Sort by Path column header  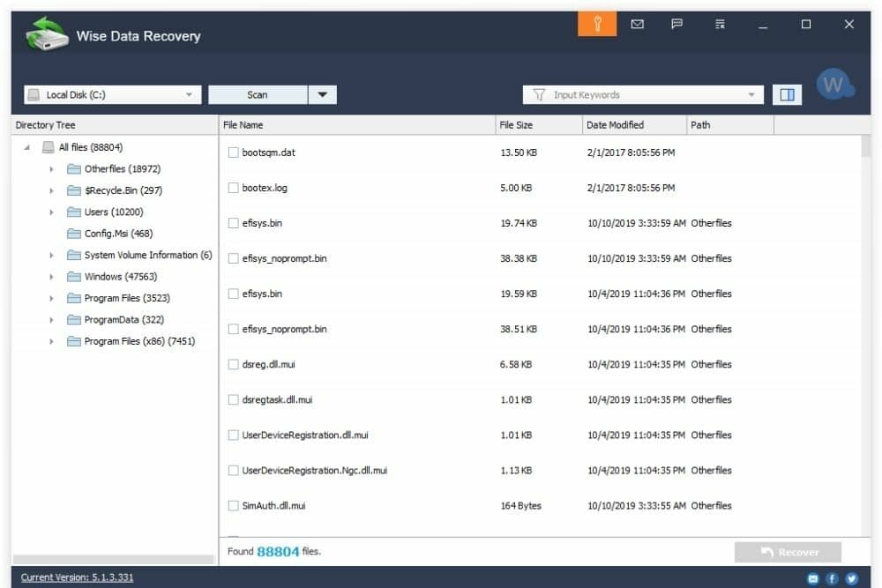[730, 125]
